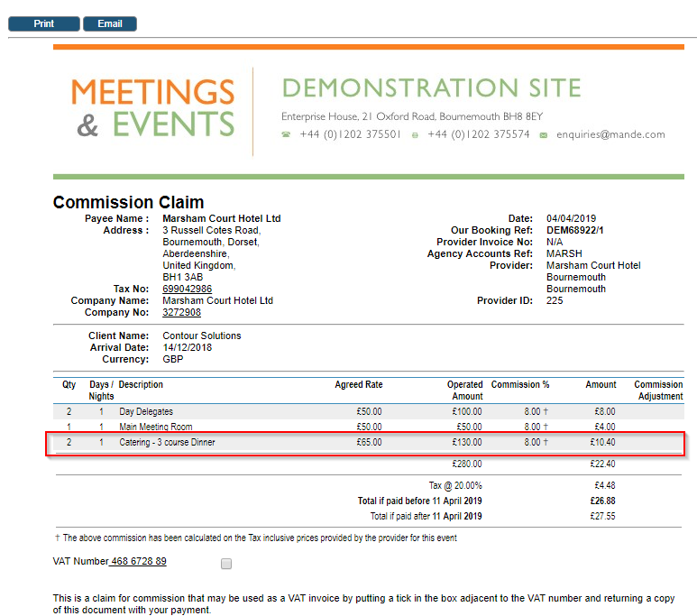
Task: Click the Agreed Rate column header
Action: [x=359, y=384]
